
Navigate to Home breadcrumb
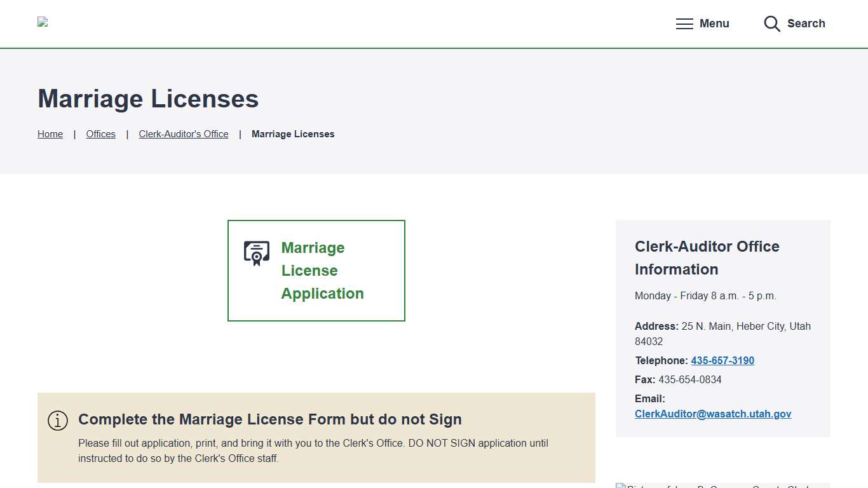(x=50, y=134)
